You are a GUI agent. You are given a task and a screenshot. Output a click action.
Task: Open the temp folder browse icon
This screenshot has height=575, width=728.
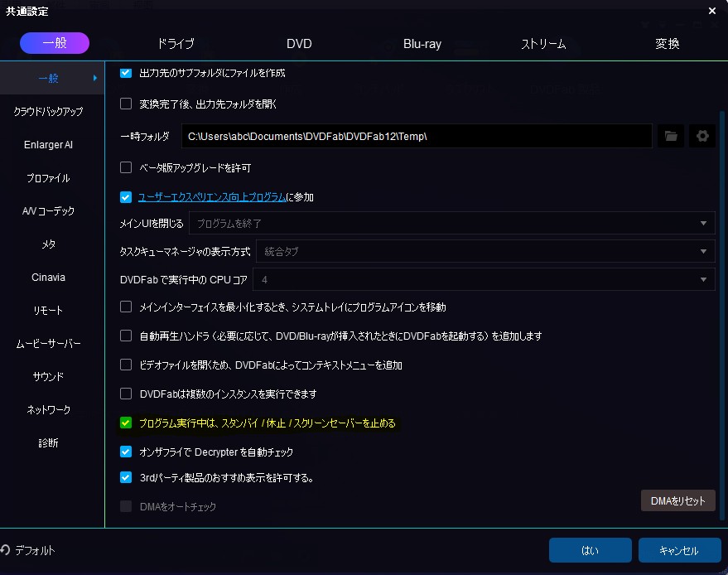click(671, 136)
